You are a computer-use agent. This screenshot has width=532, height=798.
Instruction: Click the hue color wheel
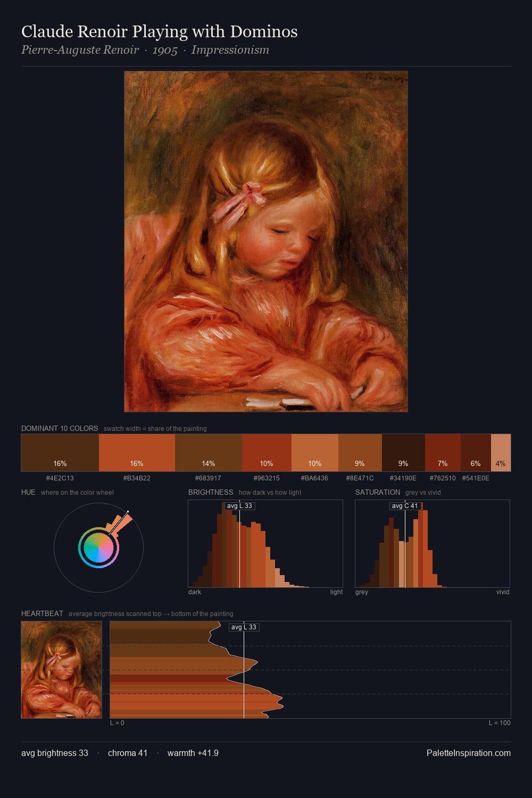click(x=98, y=547)
